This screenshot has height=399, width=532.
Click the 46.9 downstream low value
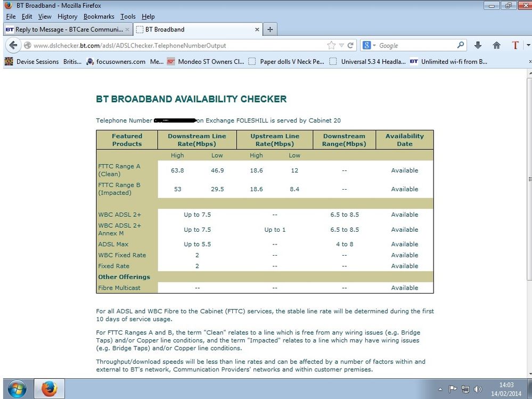[x=217, y=170]
